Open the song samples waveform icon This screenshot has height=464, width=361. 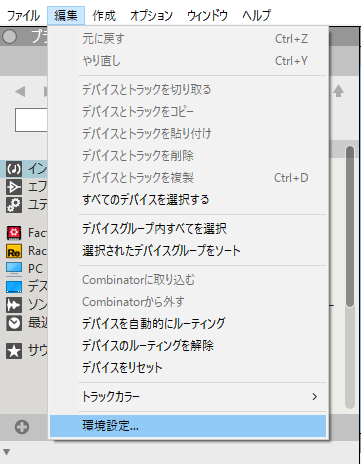tap(14, 305)
